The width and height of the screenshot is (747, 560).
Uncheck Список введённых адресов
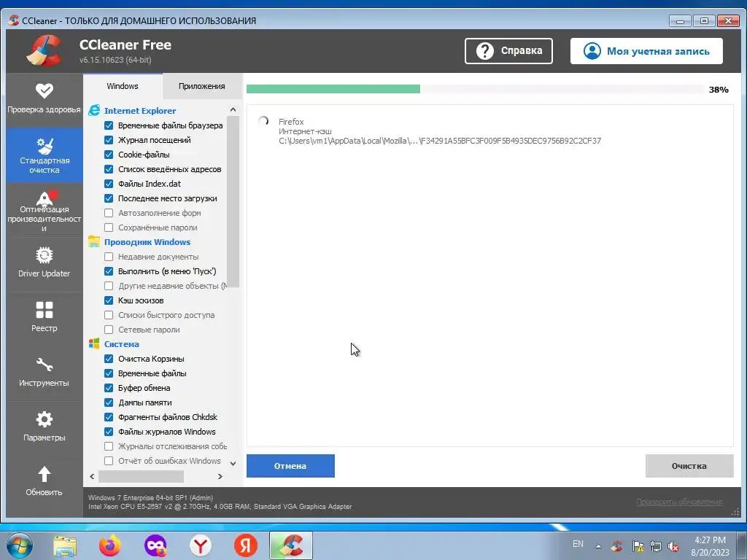tap(109, 169)
